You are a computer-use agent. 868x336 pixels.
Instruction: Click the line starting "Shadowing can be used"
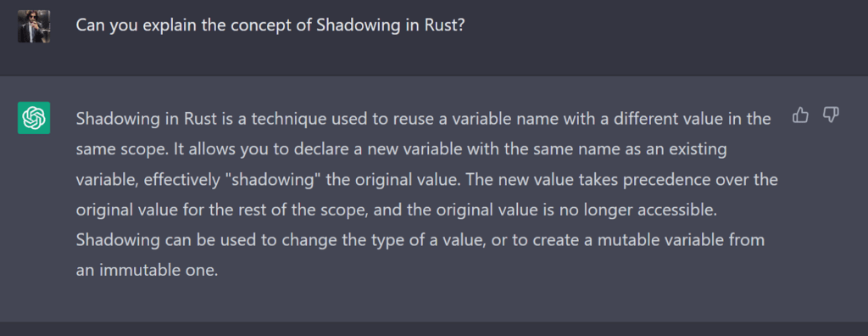point(420,241)
